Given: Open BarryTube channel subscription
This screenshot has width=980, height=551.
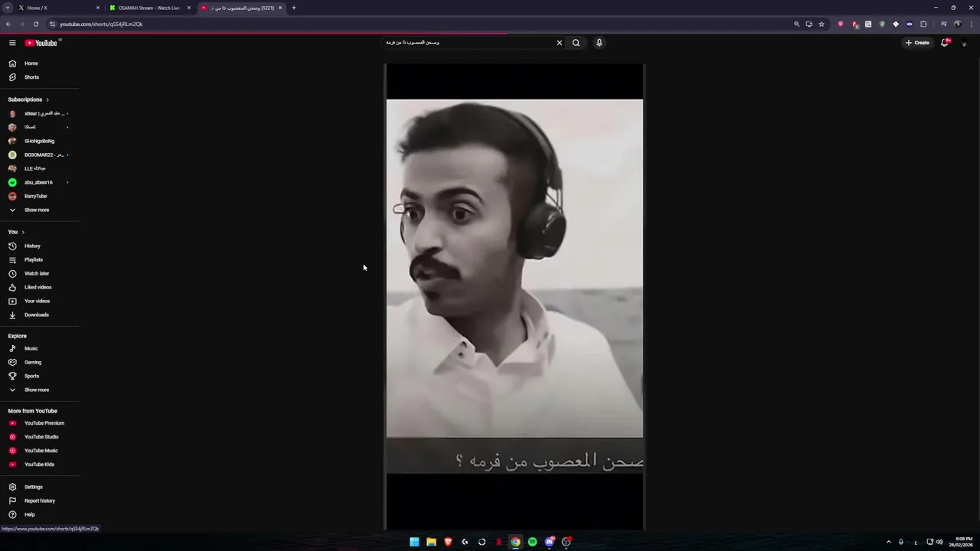Looking at the screenshot, I should pyautogui.click(x=40, y=196).
